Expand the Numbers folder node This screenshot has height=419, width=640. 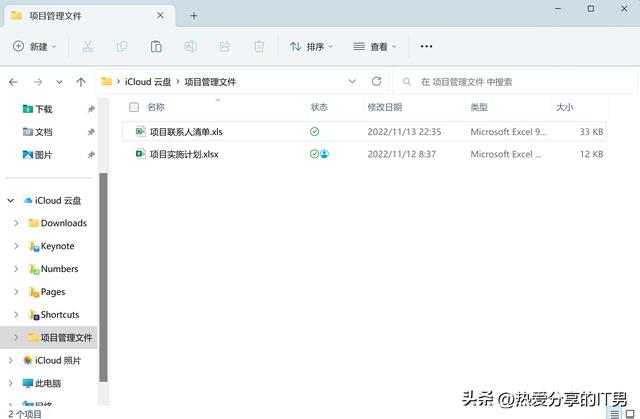[16, 268]
